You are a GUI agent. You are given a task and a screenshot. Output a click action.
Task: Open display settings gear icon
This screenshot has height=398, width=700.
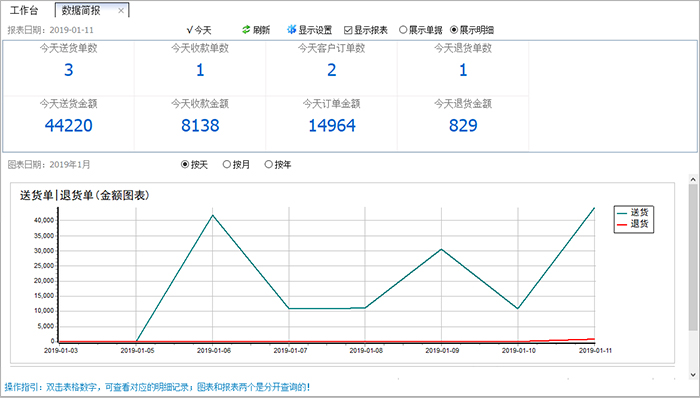(x=292, y=29)
